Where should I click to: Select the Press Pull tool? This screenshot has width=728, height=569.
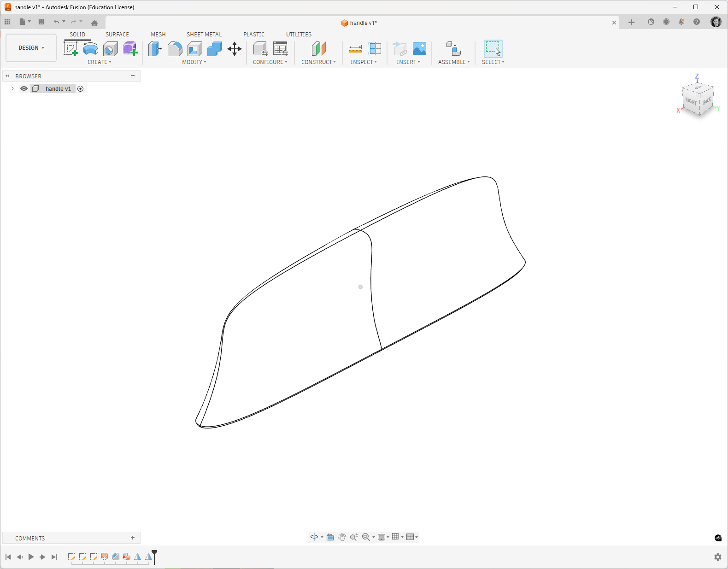tap(155, 48)
